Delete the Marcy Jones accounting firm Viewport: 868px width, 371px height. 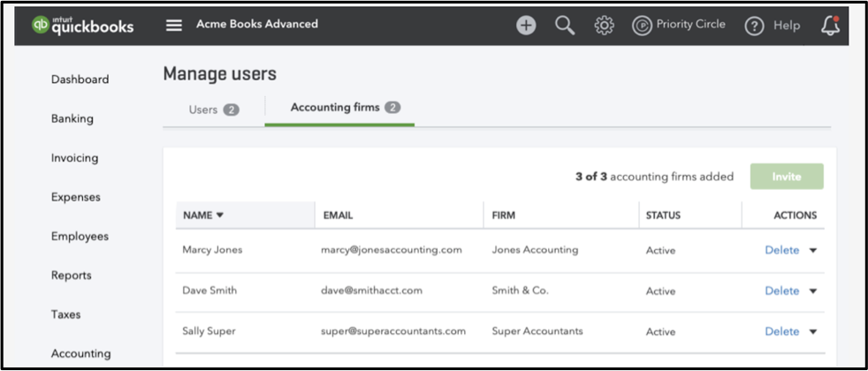(781, 250)
